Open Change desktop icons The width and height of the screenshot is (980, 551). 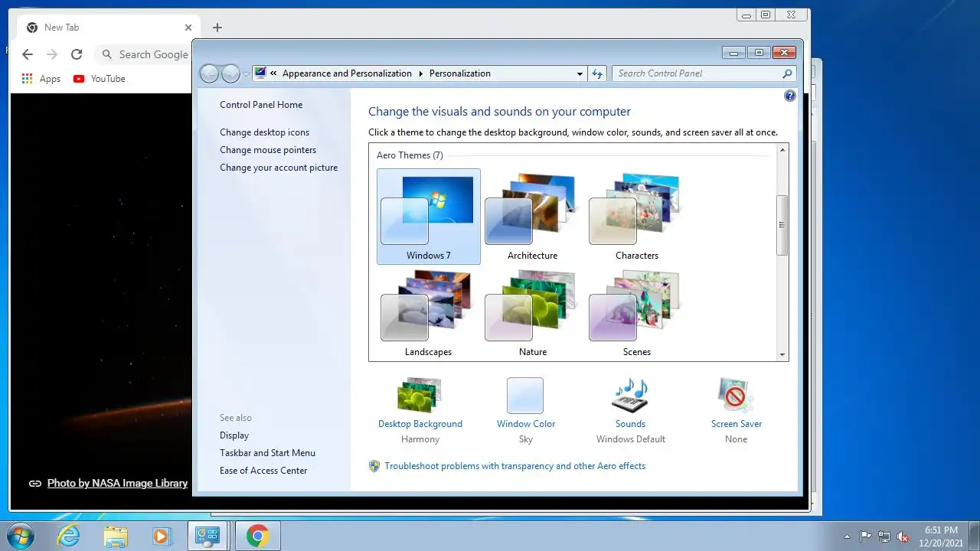(264, 132)
